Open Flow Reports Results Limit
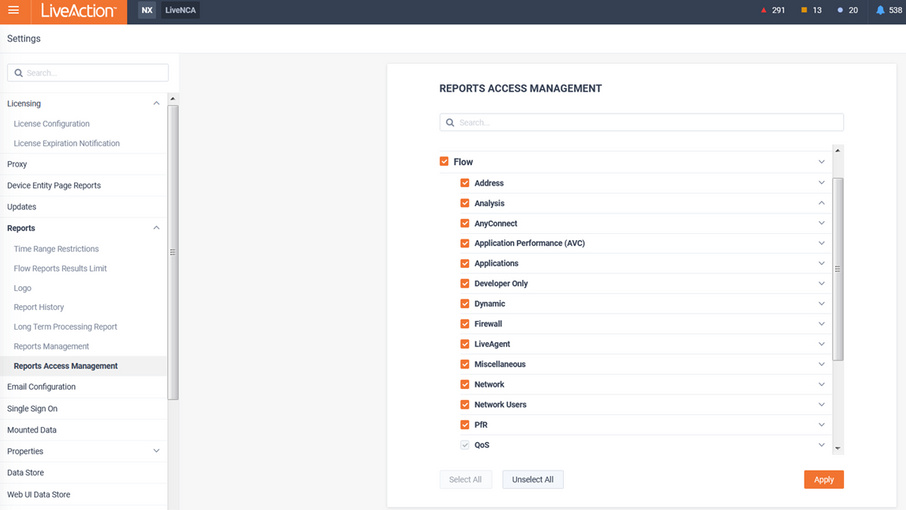 pyautogui.click(x=60, y=269)
